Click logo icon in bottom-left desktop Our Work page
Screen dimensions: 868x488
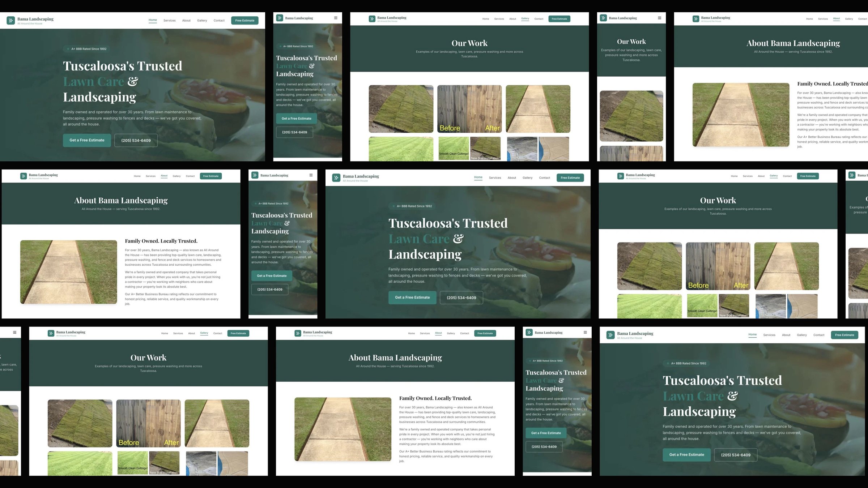point(51,333)
